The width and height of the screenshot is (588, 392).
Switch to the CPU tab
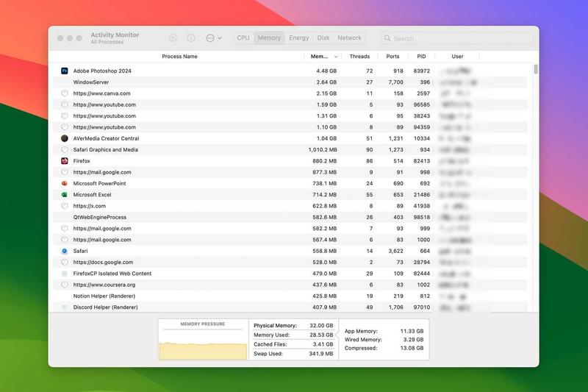click(243, 38)
